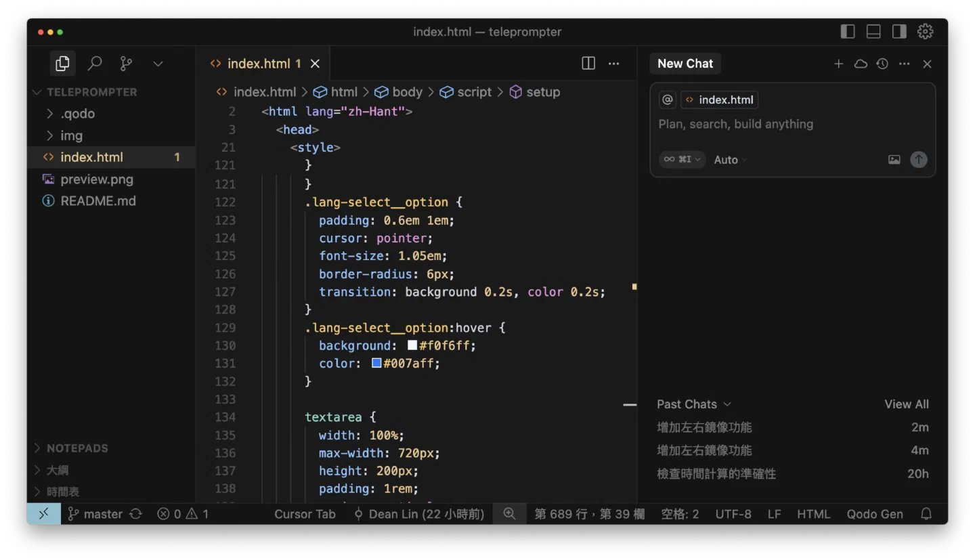Open the #f0f6ff color swatch
This screenshot has height=560, width=975.
click(412, 345)
